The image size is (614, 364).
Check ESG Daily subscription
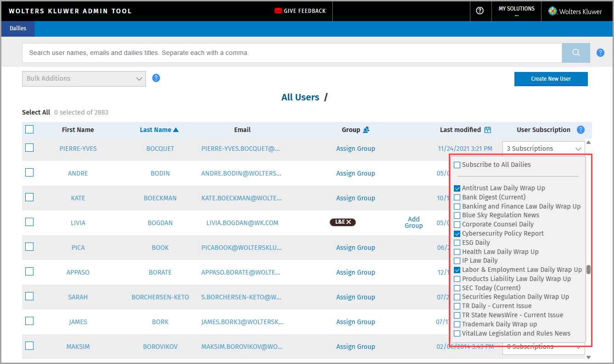(457, 243)
